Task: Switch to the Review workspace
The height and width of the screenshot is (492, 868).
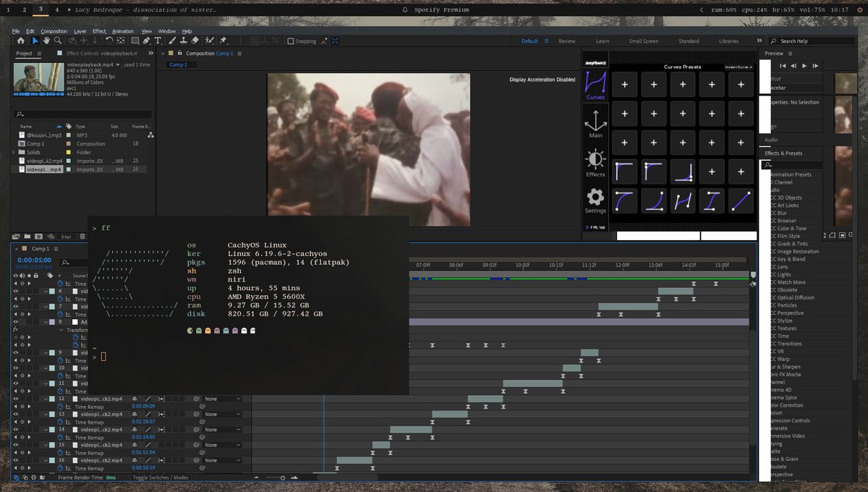Action: (x=567, y=41)
